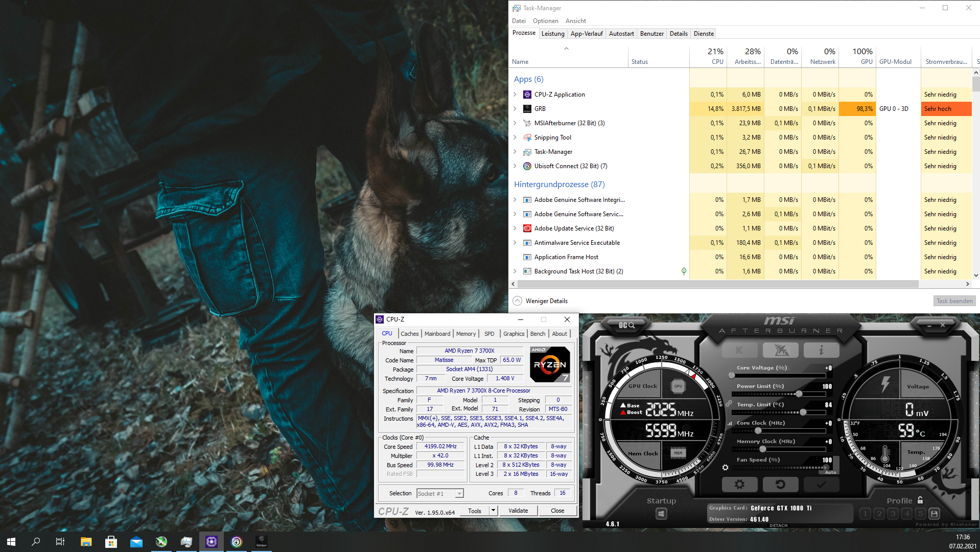Select Afterburner profile slot 5
The image size is (980, 552).
click(920, 514)
